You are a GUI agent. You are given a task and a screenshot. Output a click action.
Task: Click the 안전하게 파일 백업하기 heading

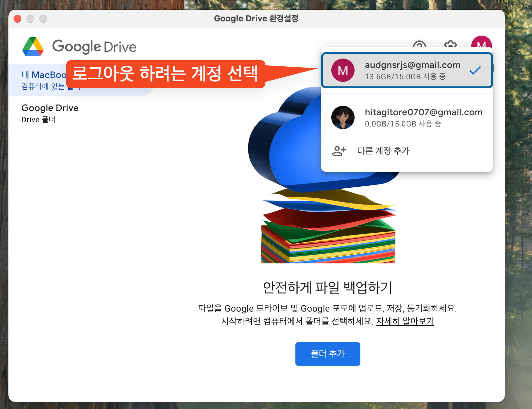327,287
